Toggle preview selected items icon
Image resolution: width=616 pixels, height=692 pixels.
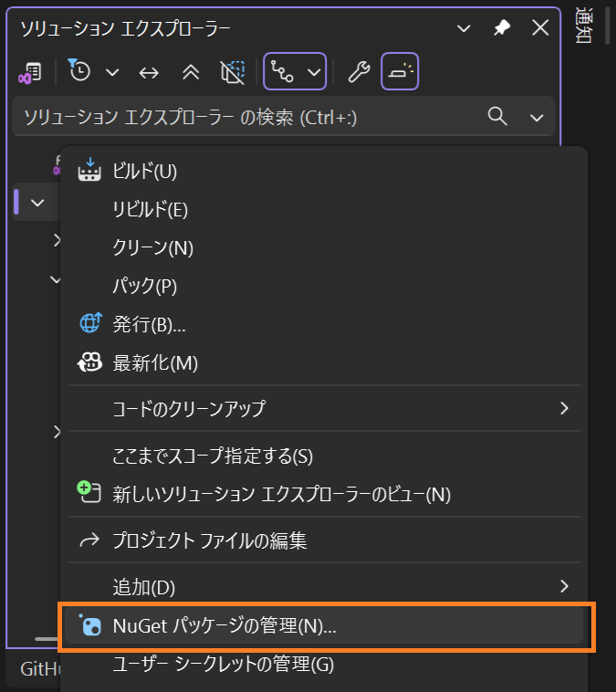tap(400, 71)
